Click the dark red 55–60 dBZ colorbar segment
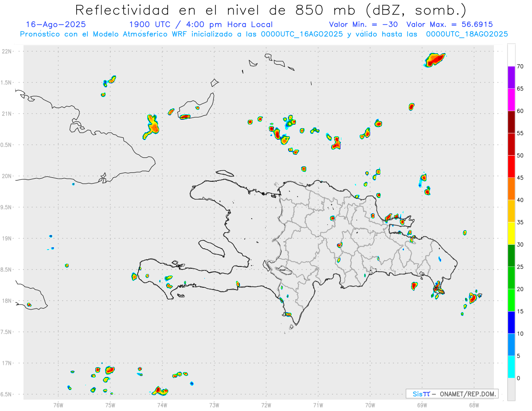532x411 pixels. [511, 122]
